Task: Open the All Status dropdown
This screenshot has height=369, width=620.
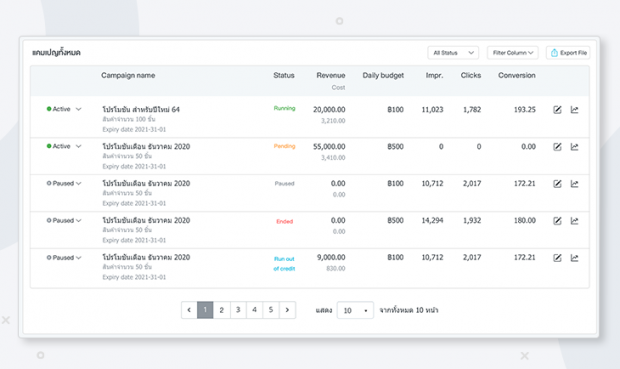Action: point(453,53)
